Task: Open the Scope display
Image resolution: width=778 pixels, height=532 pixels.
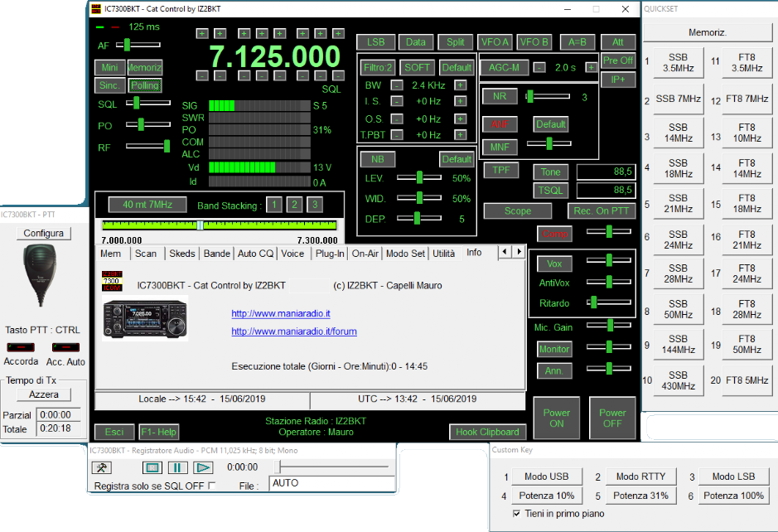Action: pos(518,211)
